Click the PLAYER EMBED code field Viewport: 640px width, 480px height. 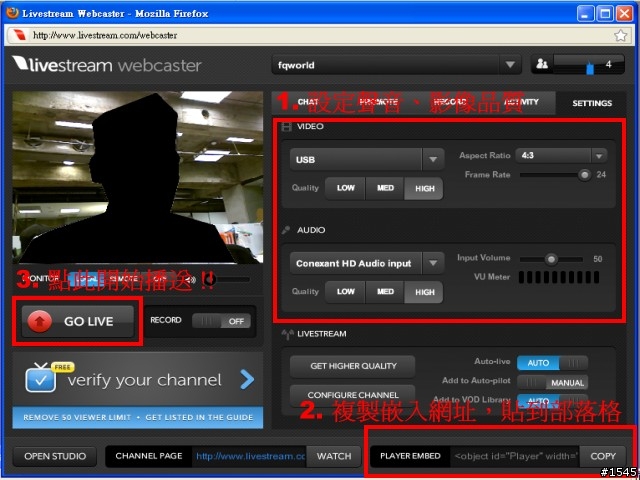(515, 456)
